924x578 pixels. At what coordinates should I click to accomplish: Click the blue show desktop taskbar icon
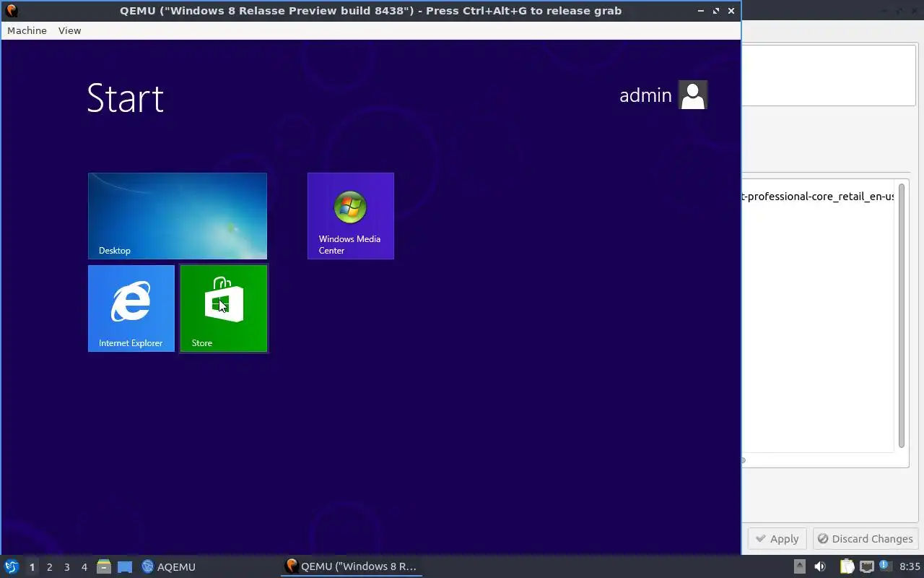[125, 567]
